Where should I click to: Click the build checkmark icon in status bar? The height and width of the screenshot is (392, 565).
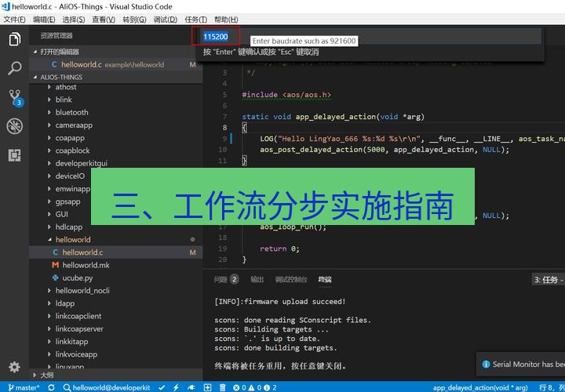pyautogui.click(x=162, y=387)
